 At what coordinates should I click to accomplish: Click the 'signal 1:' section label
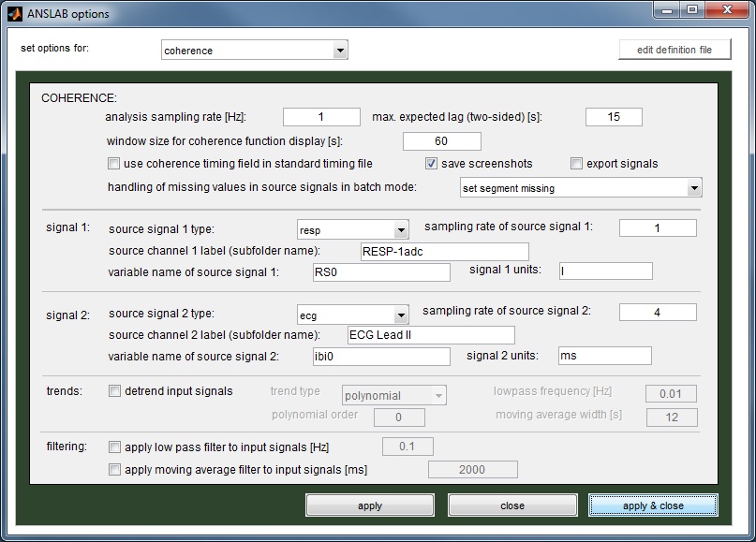[x=68, y=227]
